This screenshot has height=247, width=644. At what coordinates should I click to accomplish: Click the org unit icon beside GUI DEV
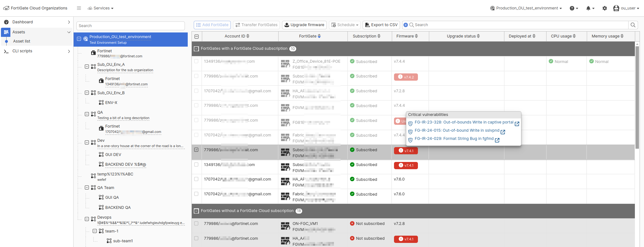click(101, 154)
